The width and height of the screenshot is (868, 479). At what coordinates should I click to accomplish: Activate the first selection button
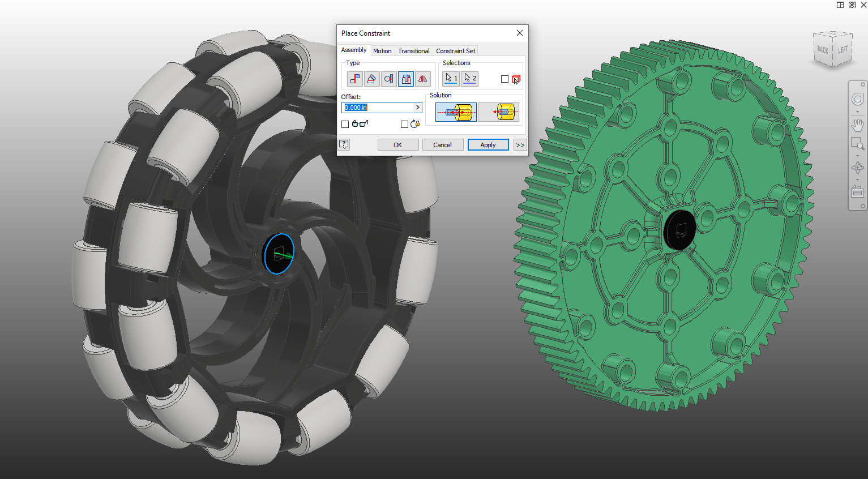(451, 79)
